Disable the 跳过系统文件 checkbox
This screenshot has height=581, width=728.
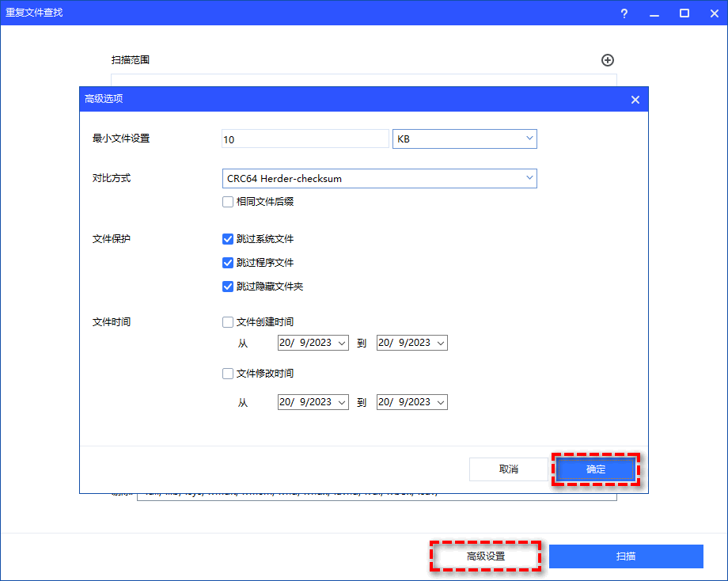(229, 238)
